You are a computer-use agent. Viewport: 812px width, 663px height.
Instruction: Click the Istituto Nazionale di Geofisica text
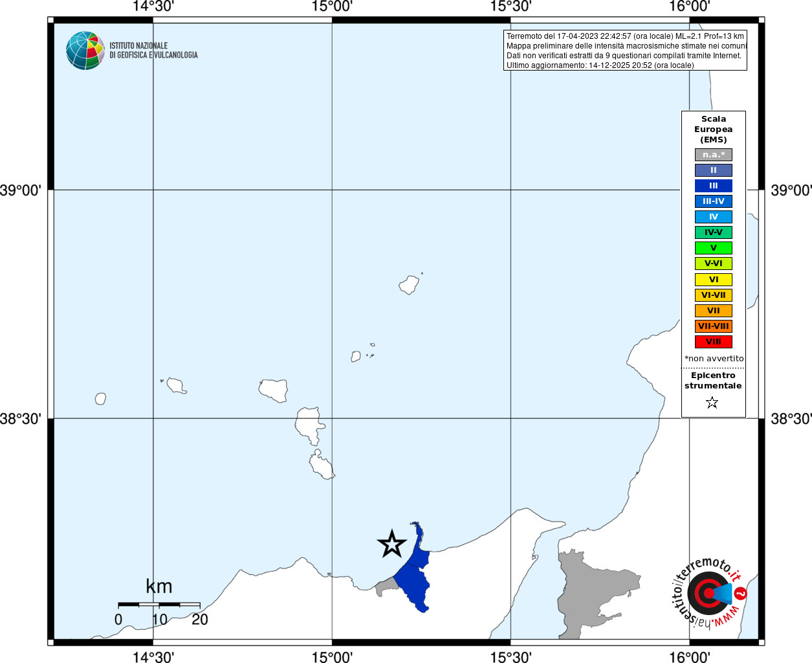tap(153, 51)
